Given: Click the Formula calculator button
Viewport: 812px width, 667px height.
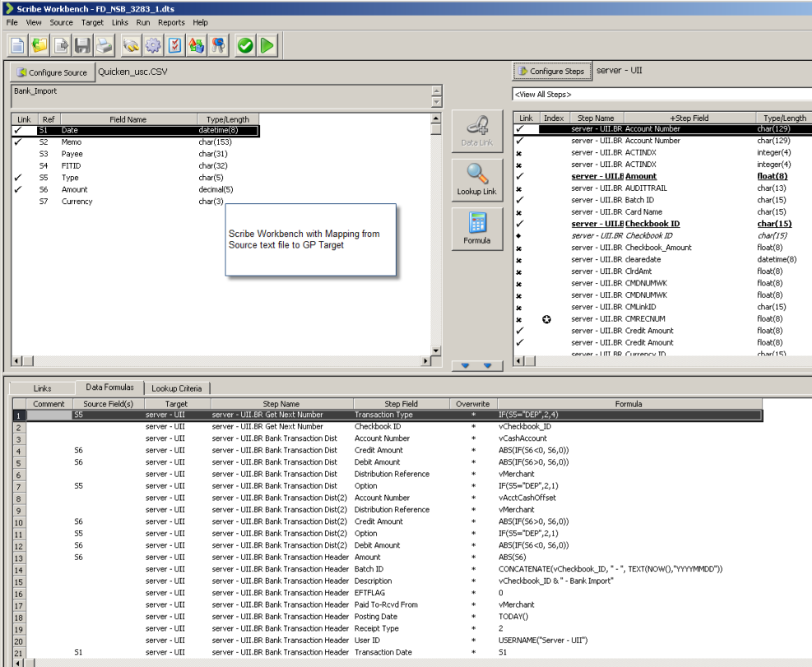Looking at the screenshot, I should [x=477, y=229].
